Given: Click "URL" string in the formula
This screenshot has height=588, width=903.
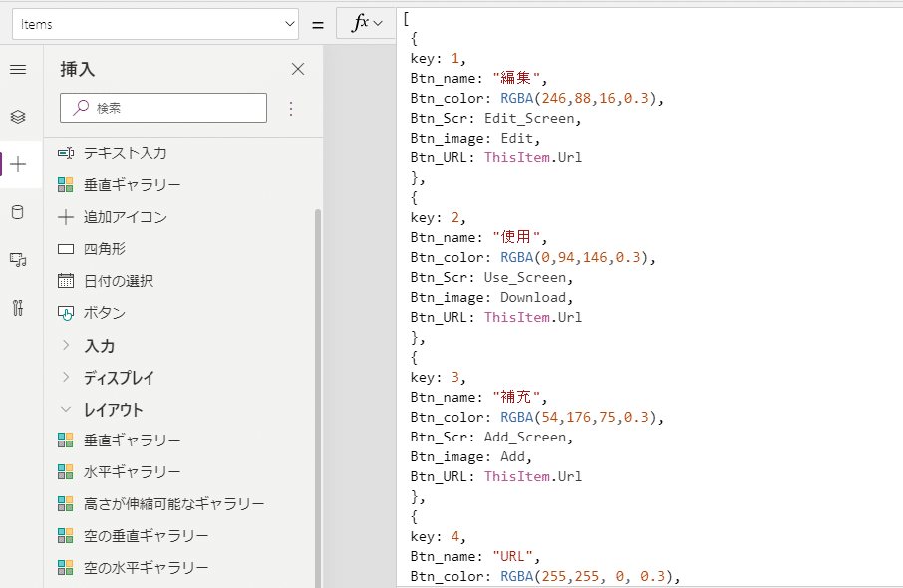Looking at the screenshot, I should [512, 556].
